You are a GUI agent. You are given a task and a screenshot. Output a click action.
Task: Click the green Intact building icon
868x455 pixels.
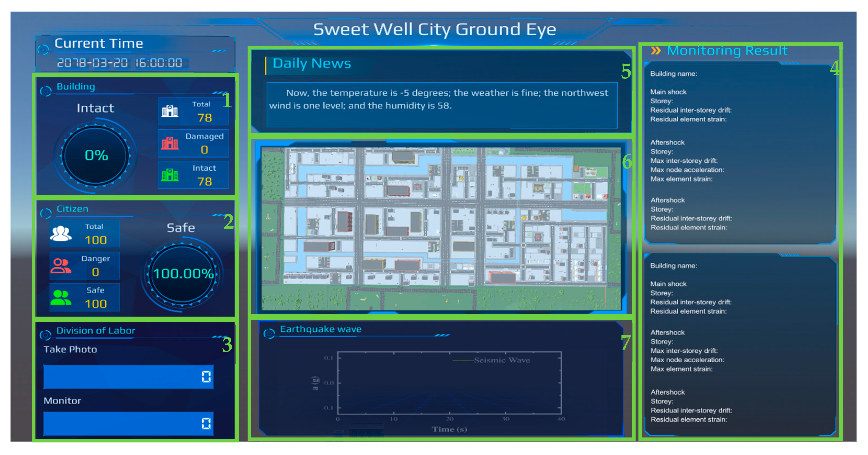[169, 175]
